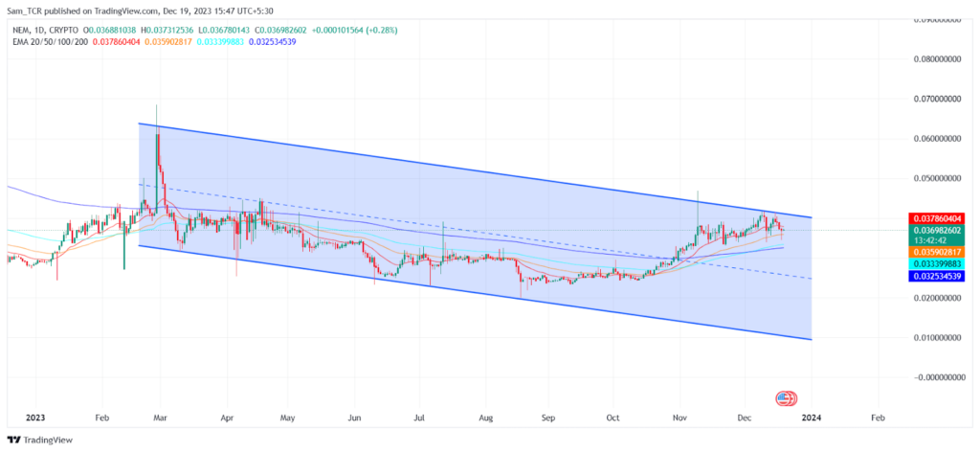Click orange EMA value 0.035902817 in the legend
Image resolution: width=980 pixels, height=452 pixels.
[168, 41]
